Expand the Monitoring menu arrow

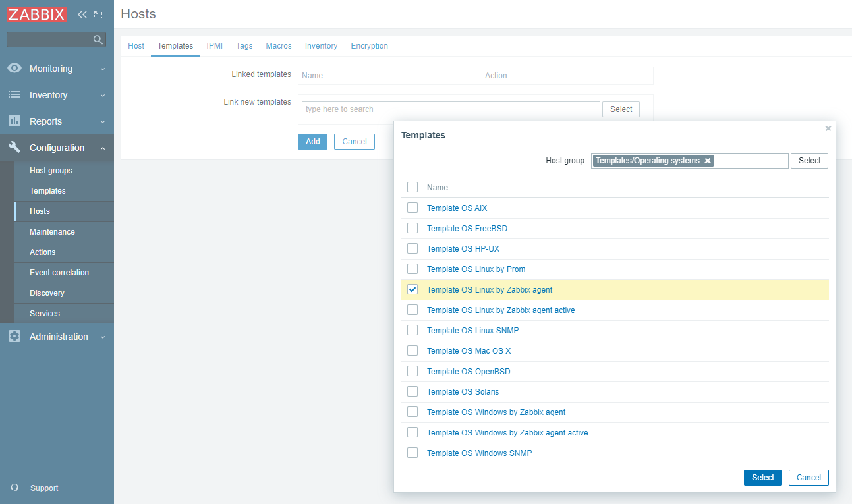103,69
